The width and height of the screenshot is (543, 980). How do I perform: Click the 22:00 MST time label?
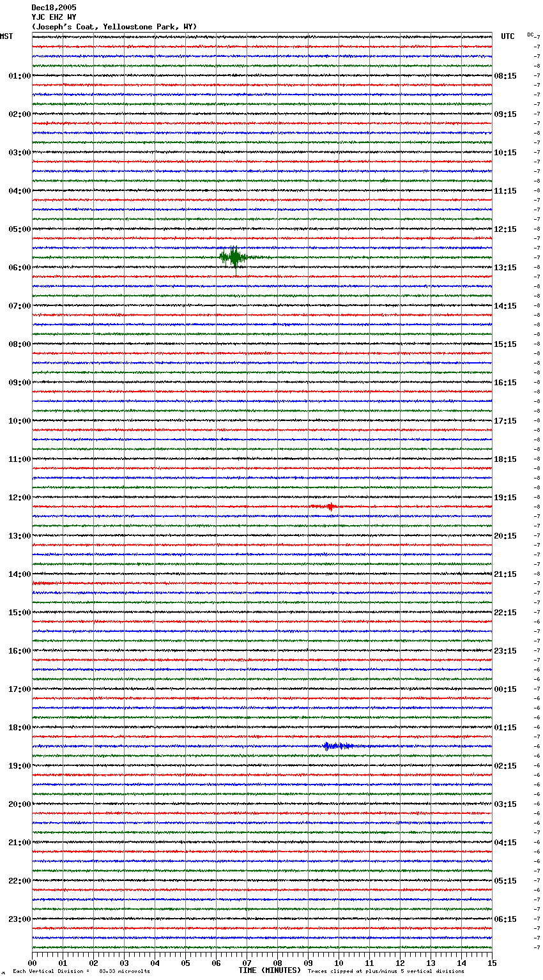point(20,881)
